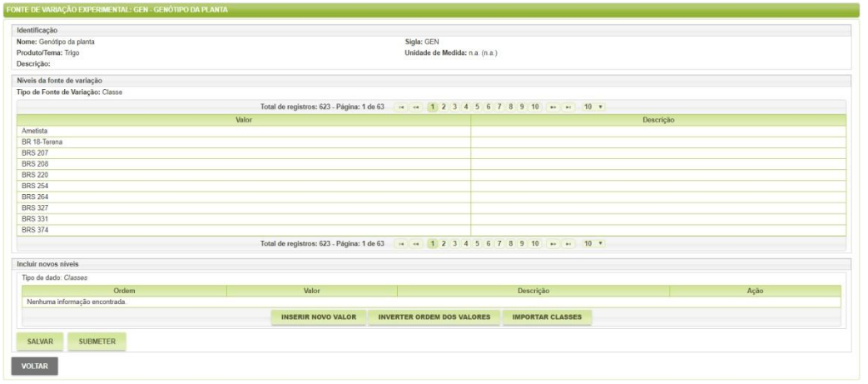Select page 10 in top paginator
Viewport: 868px width, 384px height.
[x=535, y=107]
